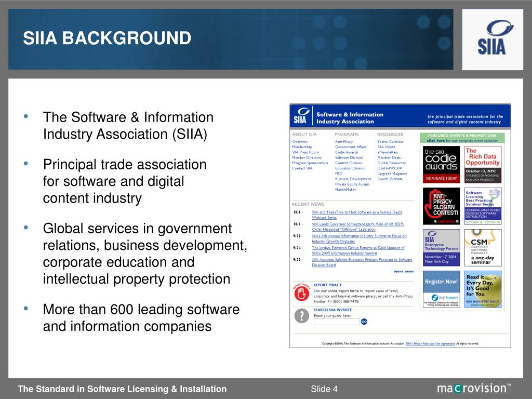Screen dimensions: 532x399
Task: Open the Anti-Piracy link under Programs
Action: (344, 141)
